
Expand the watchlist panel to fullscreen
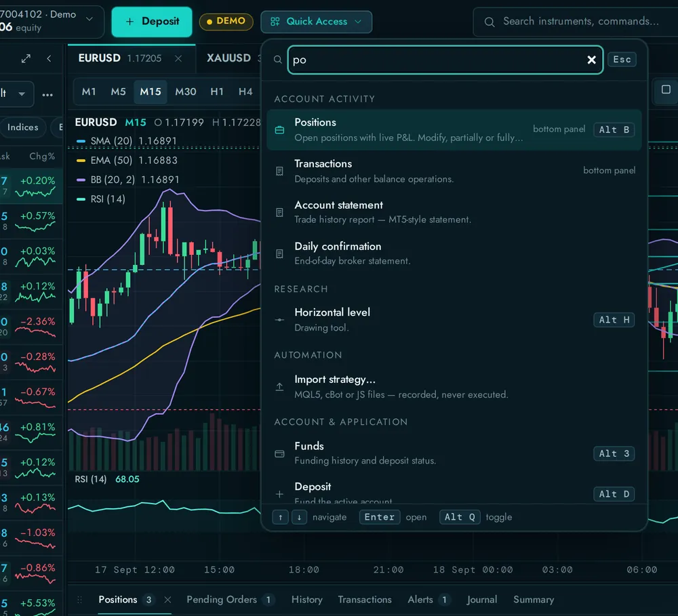point(26,58)
